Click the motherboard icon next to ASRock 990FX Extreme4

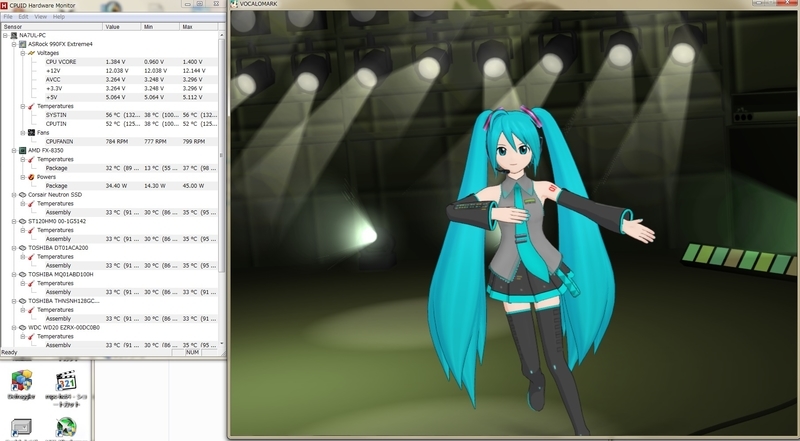point(22,44)
